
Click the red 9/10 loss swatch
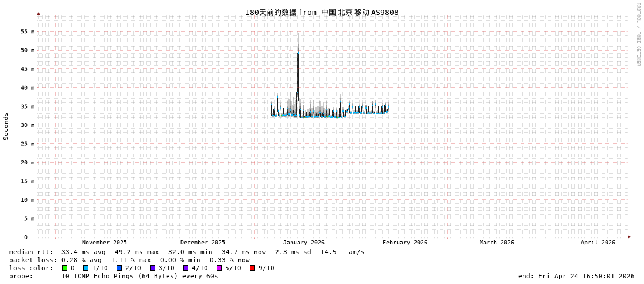click(252, 268)
